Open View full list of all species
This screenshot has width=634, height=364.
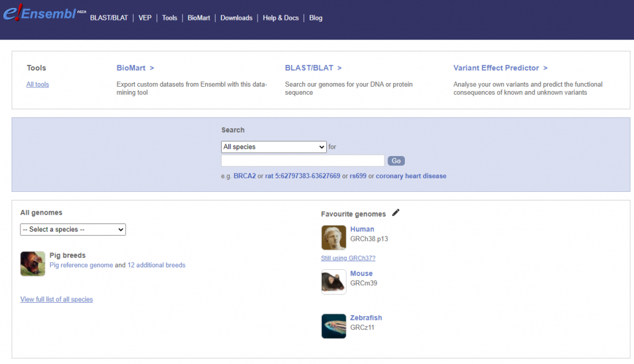[x=56, y=300]
